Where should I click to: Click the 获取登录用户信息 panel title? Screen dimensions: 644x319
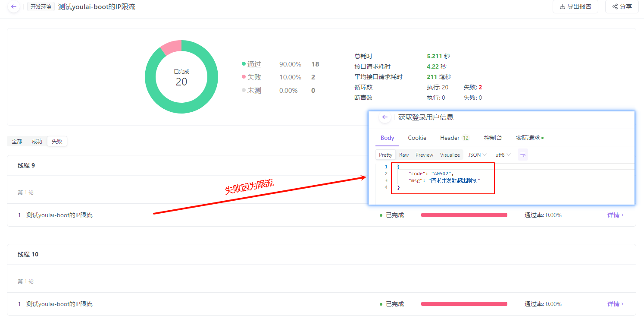tap(426, 117)
